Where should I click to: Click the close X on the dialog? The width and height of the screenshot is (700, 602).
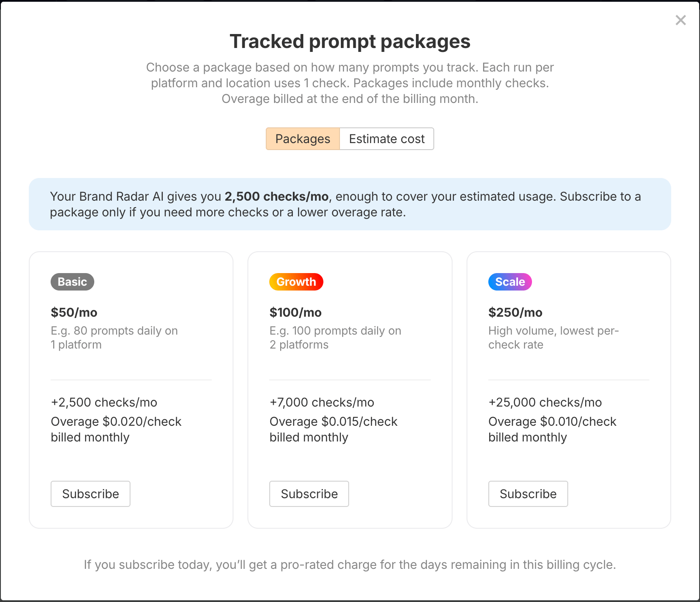[x=681, y=20]
